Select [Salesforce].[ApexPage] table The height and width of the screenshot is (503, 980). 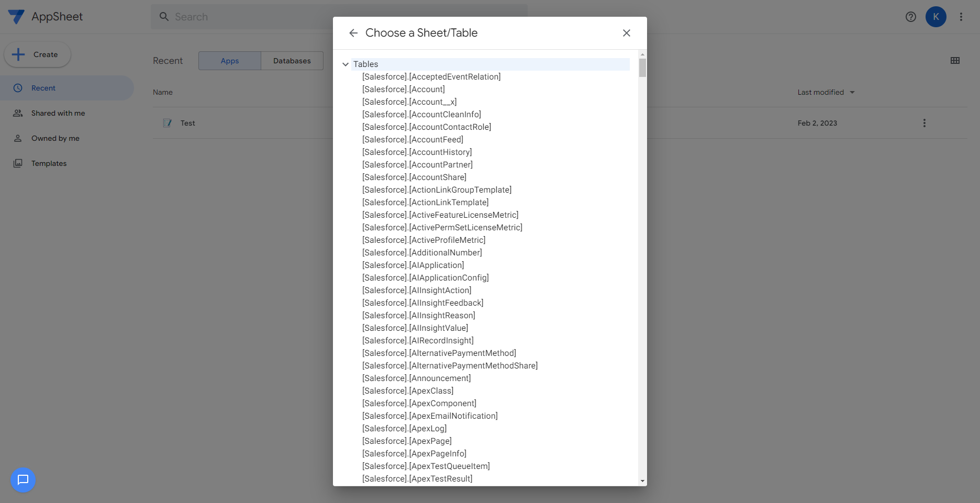click(x=407, y=441)
